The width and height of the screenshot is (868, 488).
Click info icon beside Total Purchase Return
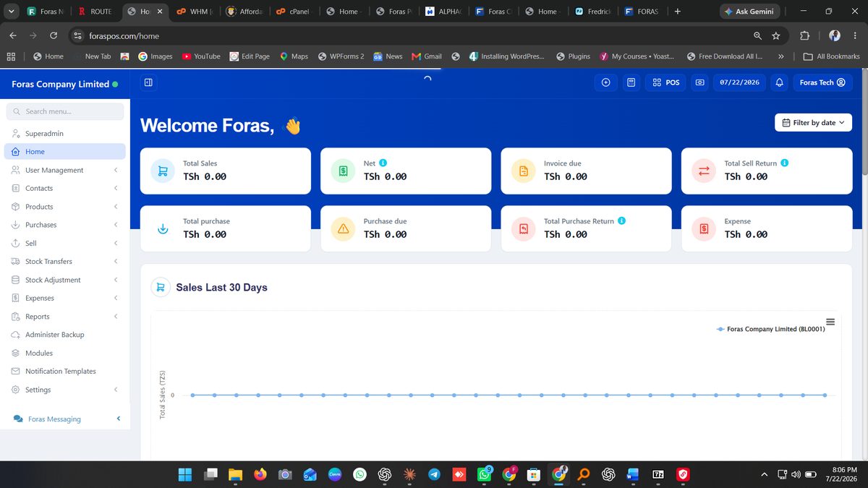pos(622,221)
